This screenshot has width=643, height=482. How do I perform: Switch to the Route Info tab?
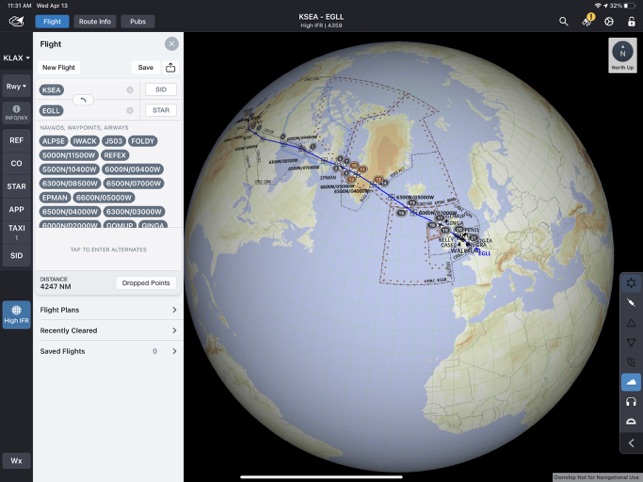click(95, 22)
